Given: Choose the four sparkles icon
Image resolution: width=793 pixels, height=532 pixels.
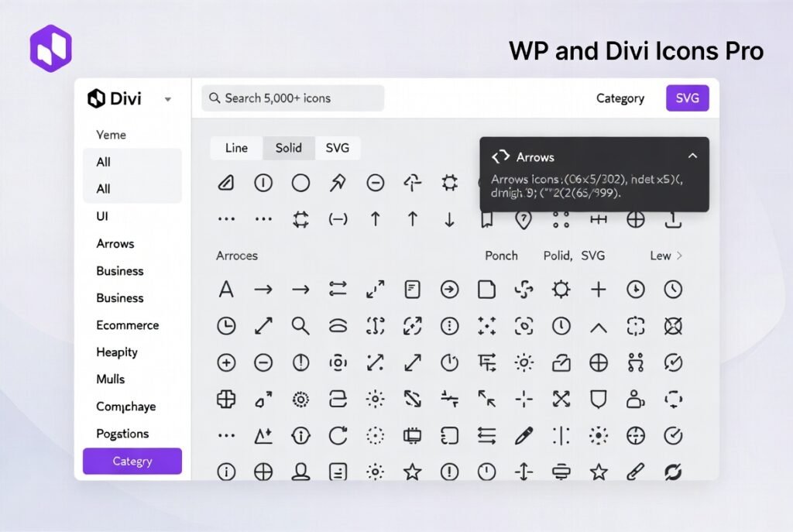Looking at the screenshot, I should 486,326.
